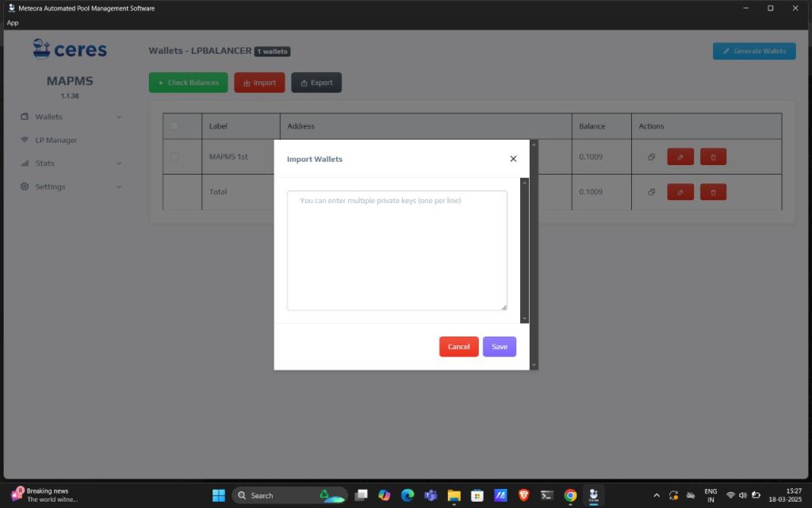This screenshot has width=812, height=508.
Task: Click the Wallets wallet icon in sidebar
Action: pos(25,117)
